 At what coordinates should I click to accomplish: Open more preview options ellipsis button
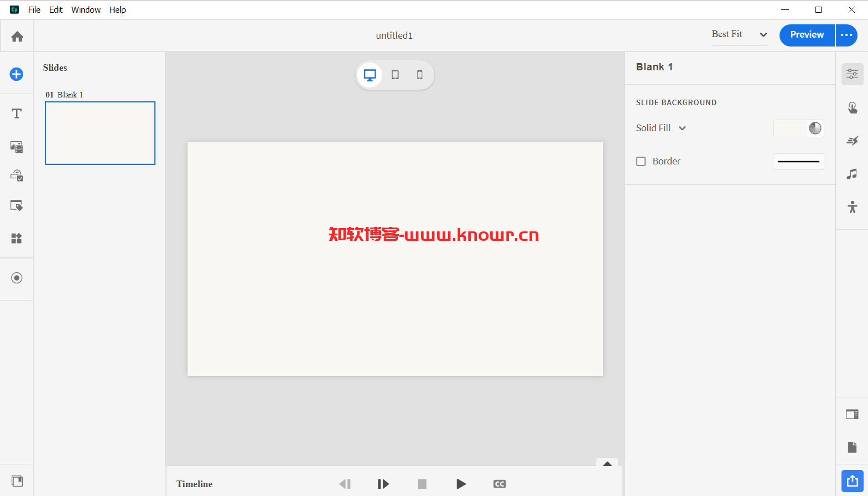click(846, 35)
